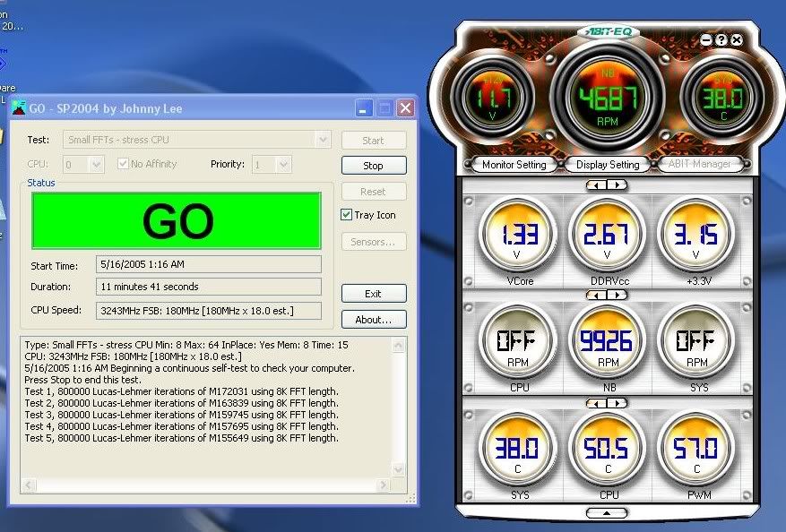
Task: Click the Exit button in SP2004
Action: point(373,294)
